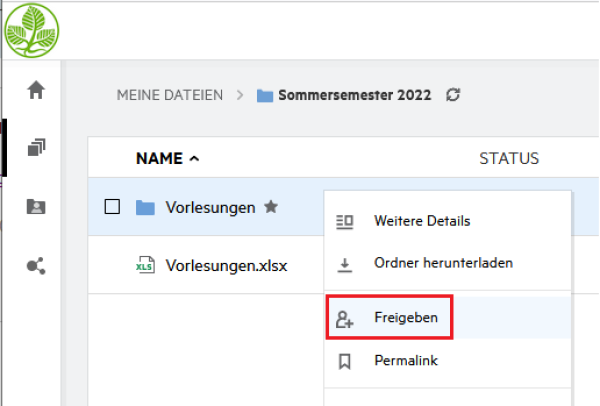Screen dimensions: 600x406
Task: Choose Permalink in the context menu
Action: coord(405,360)
